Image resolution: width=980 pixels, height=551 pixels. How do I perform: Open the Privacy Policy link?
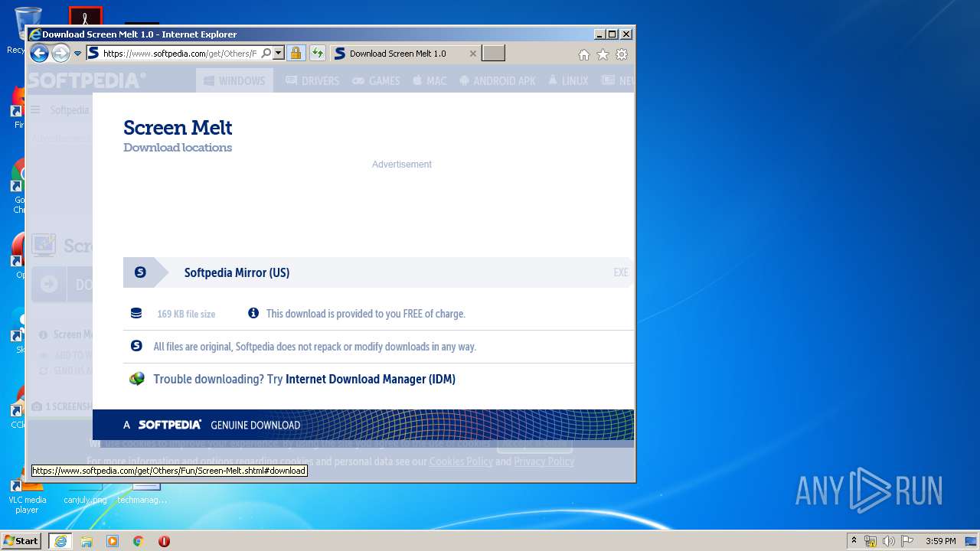[x=544, y=461]
